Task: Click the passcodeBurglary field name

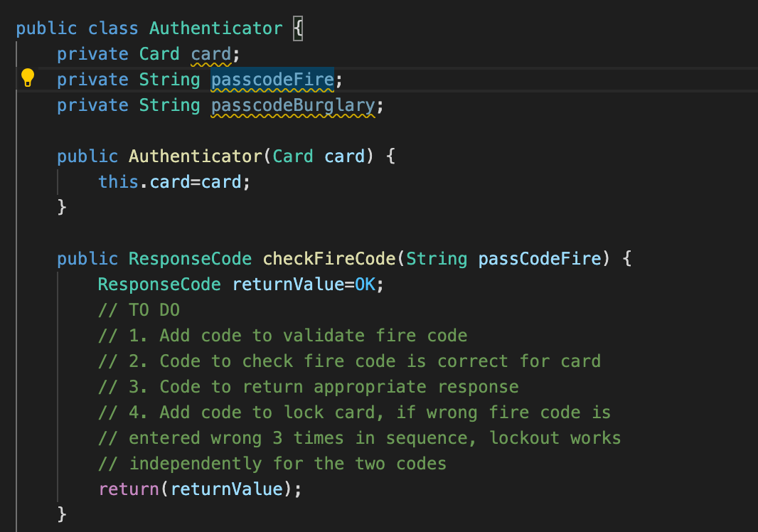Action: click(293, 105)
